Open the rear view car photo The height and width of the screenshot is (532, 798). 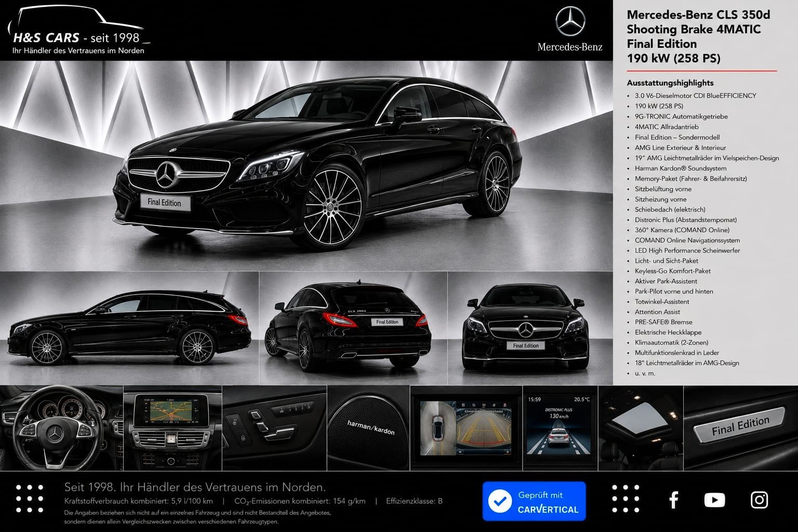[353, 328]
